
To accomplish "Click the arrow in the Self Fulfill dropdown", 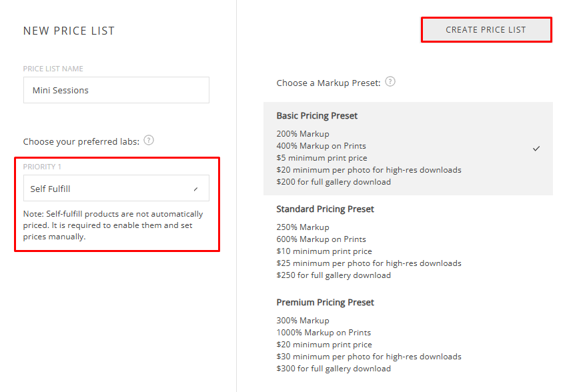I will pos(195,189).
